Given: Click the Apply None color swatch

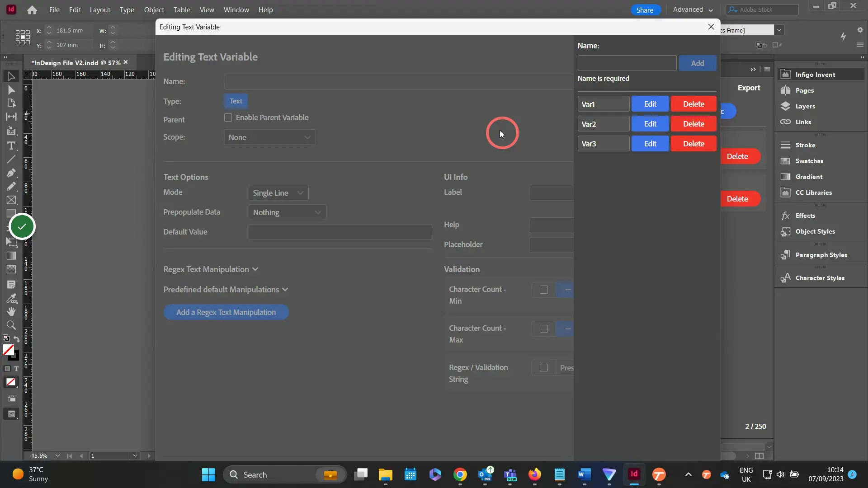Looking at the screenshot, I should pyautogui.click(x=11, y=382).
